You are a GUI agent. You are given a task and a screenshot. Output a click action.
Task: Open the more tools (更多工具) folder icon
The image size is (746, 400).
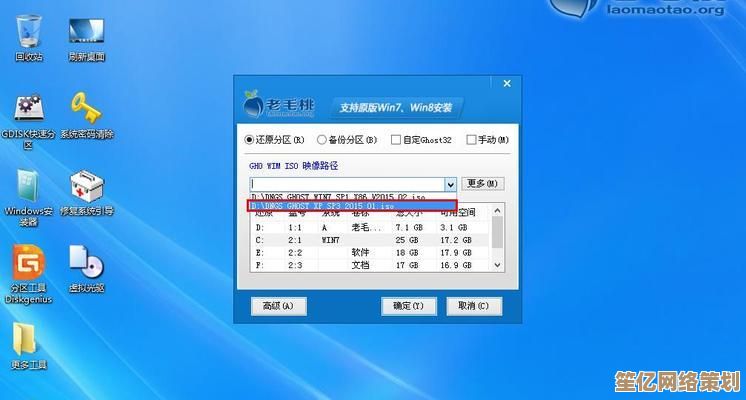click(29, 346)
